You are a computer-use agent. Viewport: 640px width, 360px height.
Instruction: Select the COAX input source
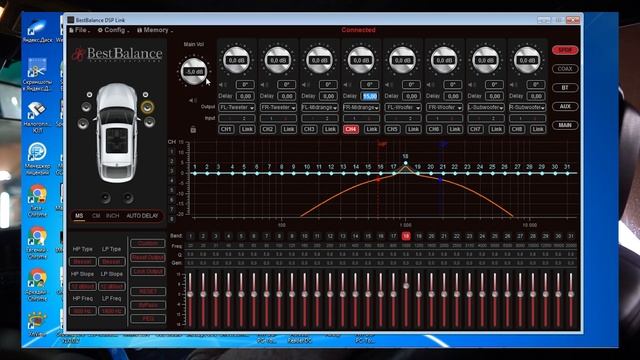[565, 69]
